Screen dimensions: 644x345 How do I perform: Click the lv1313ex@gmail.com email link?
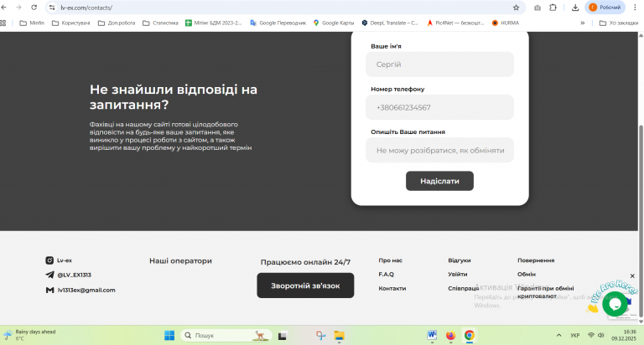point(80,290)
